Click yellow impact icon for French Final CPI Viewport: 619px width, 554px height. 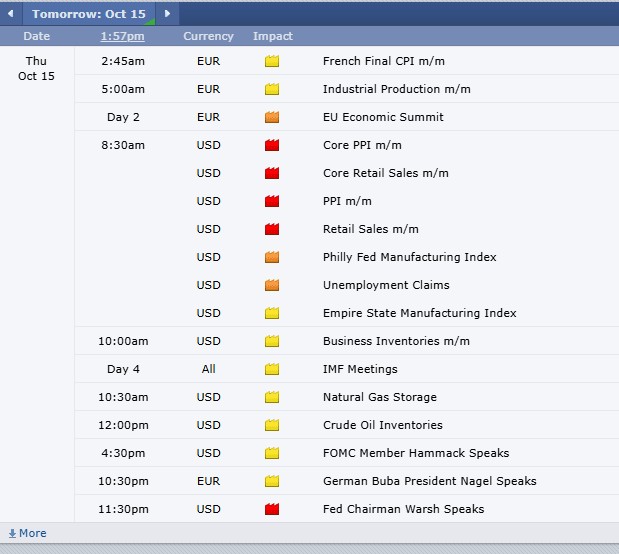272,61
